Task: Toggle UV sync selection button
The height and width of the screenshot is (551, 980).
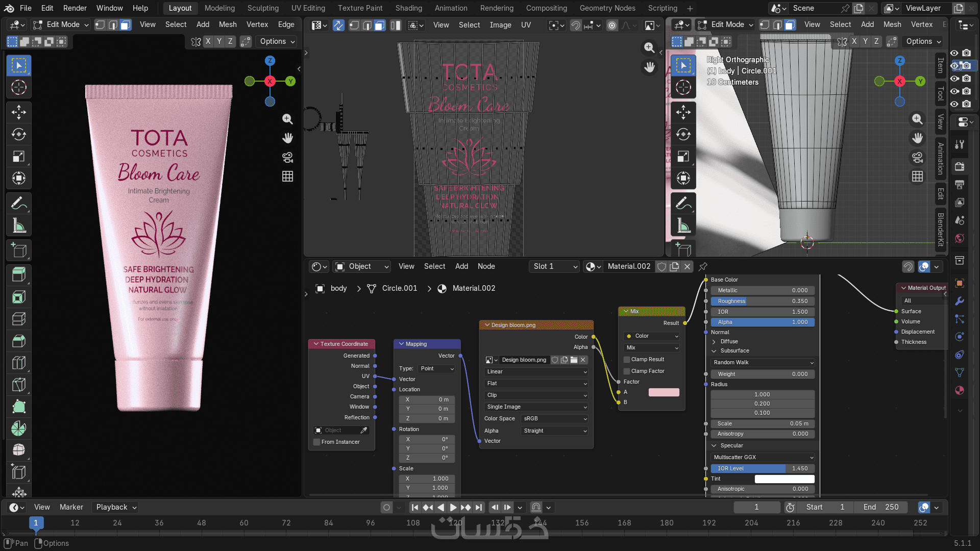Action: click(x=338, y=25)
